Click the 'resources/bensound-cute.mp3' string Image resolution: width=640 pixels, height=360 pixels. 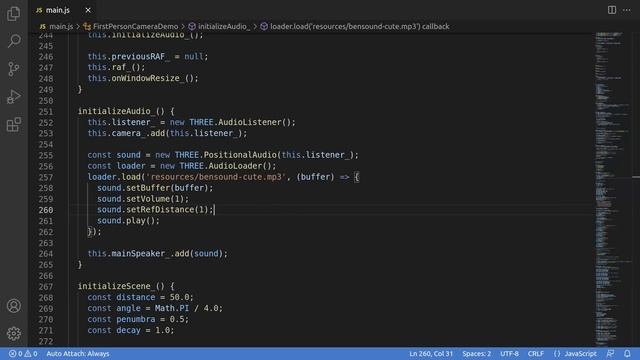point(216,177)
